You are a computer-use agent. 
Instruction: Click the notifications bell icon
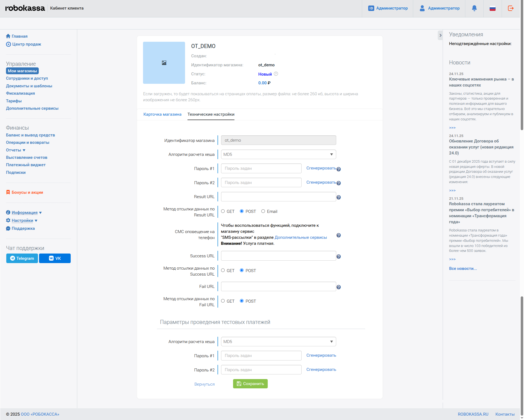tap(474, 8)
